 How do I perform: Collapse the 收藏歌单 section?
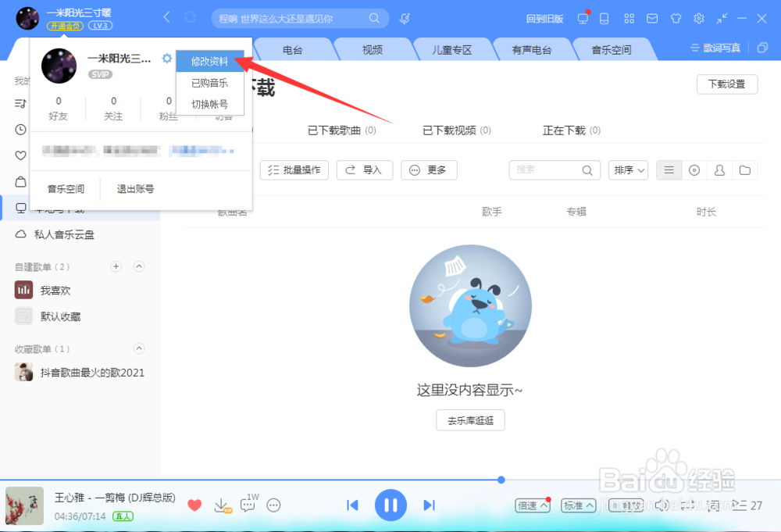tap(139, 348)
